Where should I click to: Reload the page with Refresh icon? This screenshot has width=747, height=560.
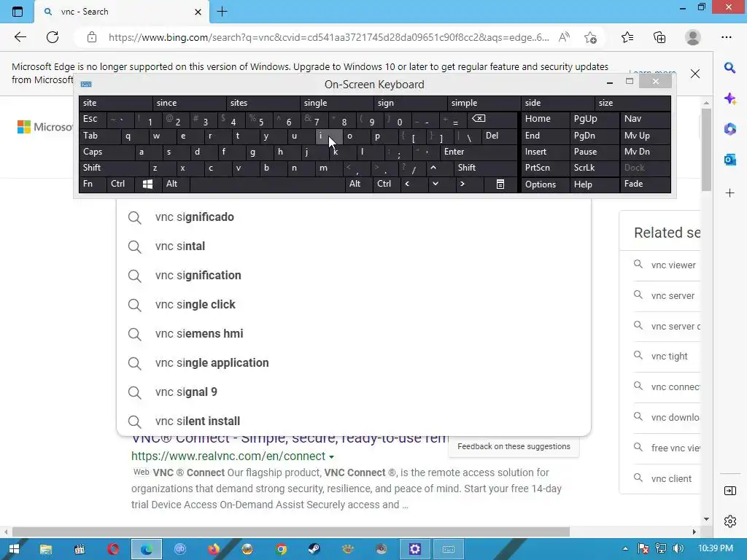(x=53, y=37)
